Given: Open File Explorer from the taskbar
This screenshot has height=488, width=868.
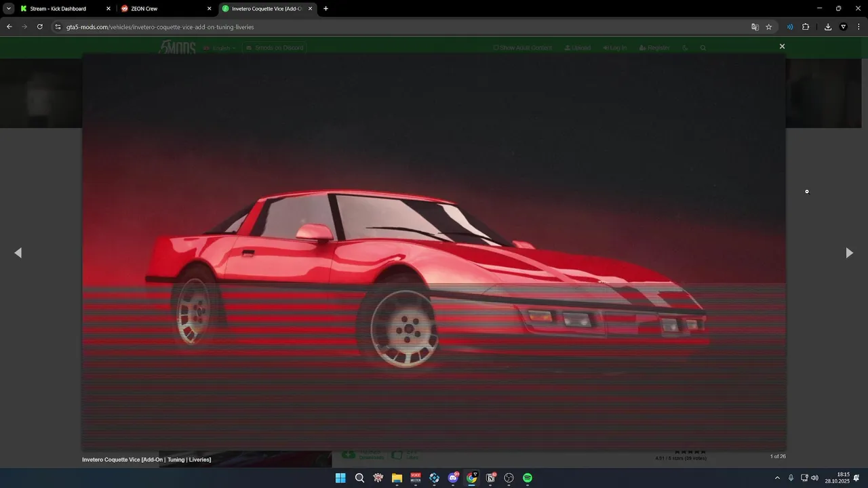Looking at the screenshot, I should (397, 478).
